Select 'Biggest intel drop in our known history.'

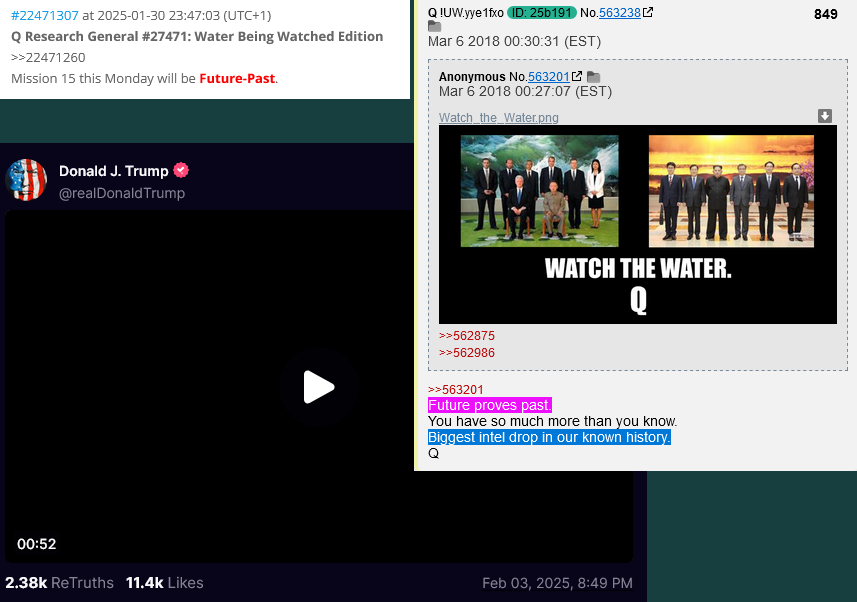point(549,437)
